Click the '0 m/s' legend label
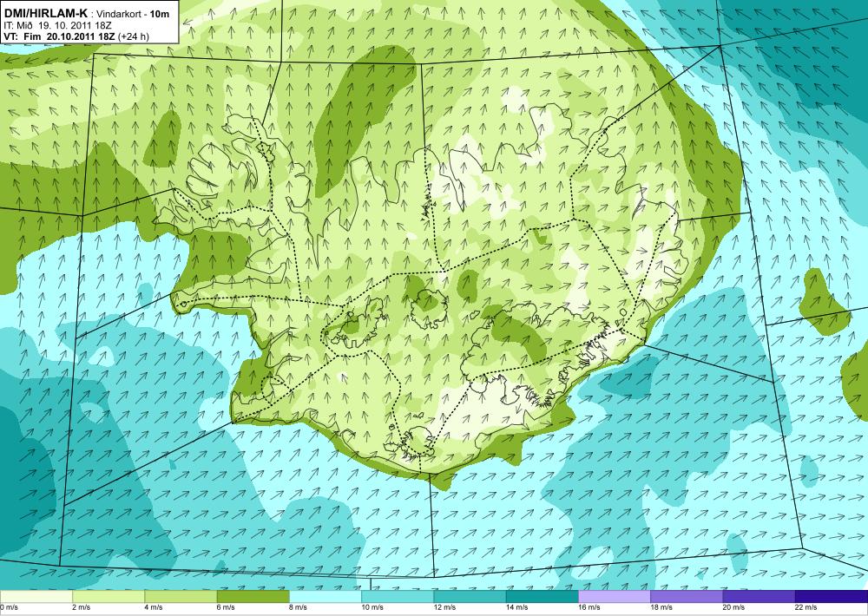Viewport: 868px width, 616px height. (x=10, y=607)
